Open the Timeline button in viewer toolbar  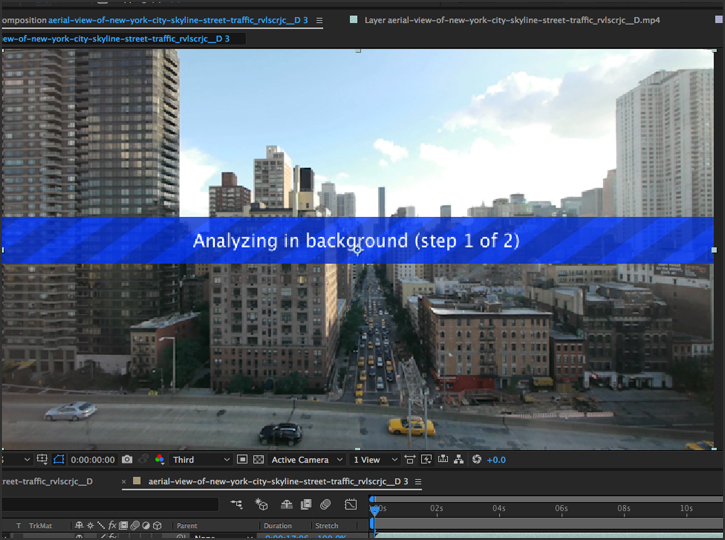point(443,459)
